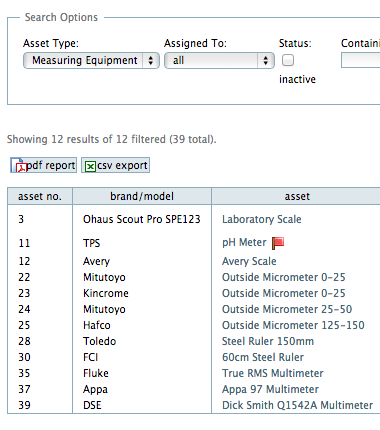Export results with csv export button

point(116,165)
